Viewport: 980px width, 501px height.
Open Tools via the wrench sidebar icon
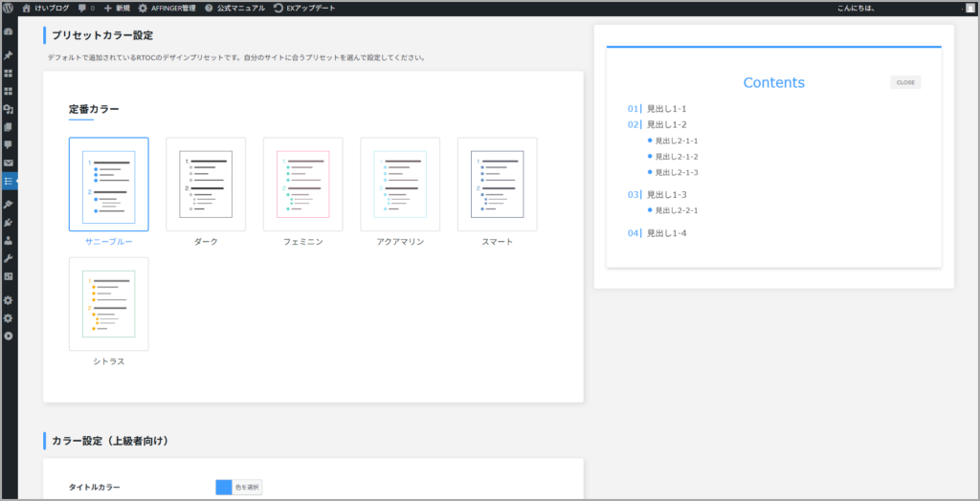[9, 258]
